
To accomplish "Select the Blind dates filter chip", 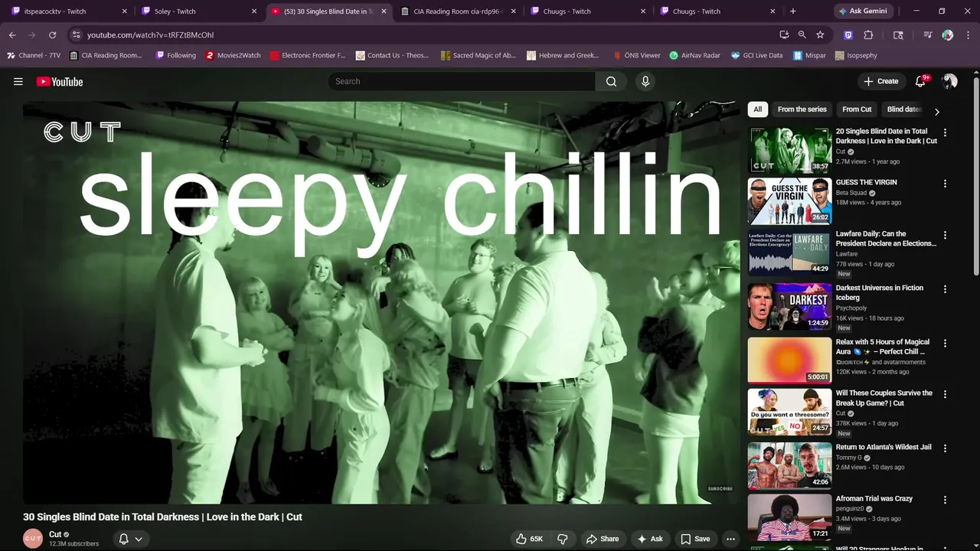I will pyautogui.click(x=903, y=109).
